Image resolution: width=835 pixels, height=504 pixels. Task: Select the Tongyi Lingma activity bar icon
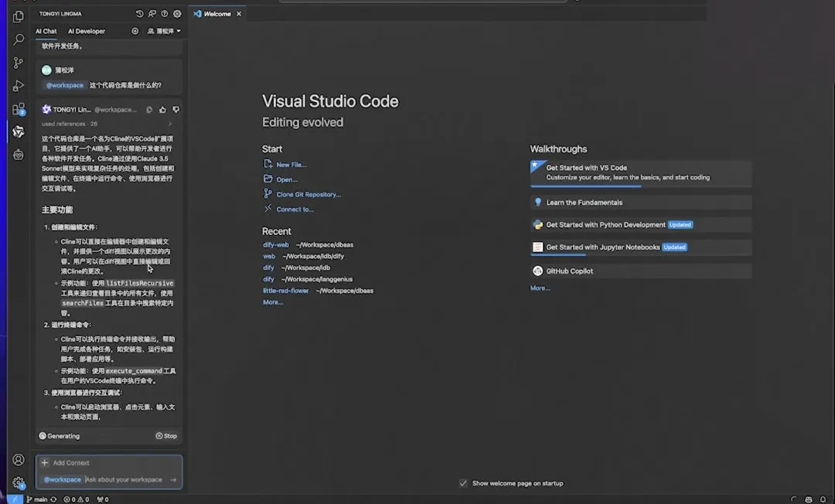19,131
